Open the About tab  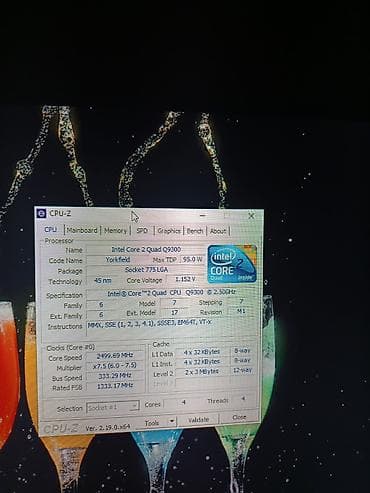[x=218, y=231]
